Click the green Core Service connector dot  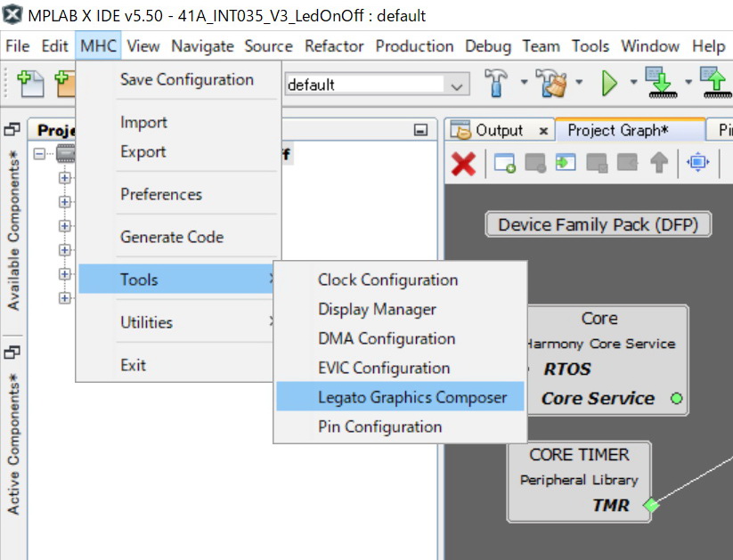[x=676, y=398]
